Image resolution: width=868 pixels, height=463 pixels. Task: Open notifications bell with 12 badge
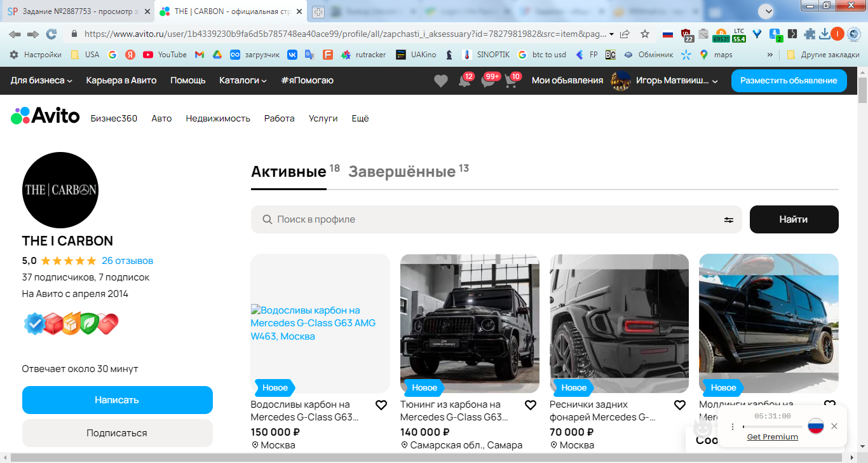465,81
